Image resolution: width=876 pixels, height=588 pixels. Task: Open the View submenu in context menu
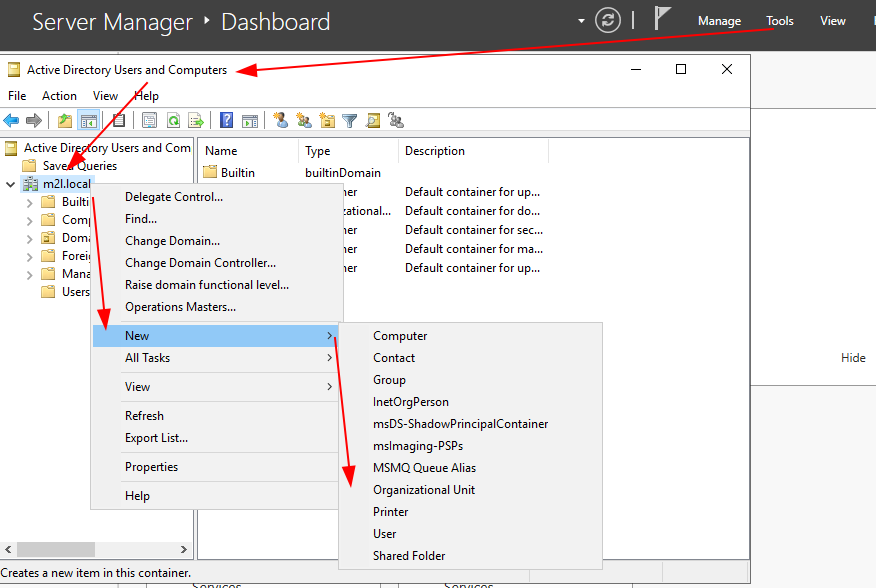[x=215, y=387]
